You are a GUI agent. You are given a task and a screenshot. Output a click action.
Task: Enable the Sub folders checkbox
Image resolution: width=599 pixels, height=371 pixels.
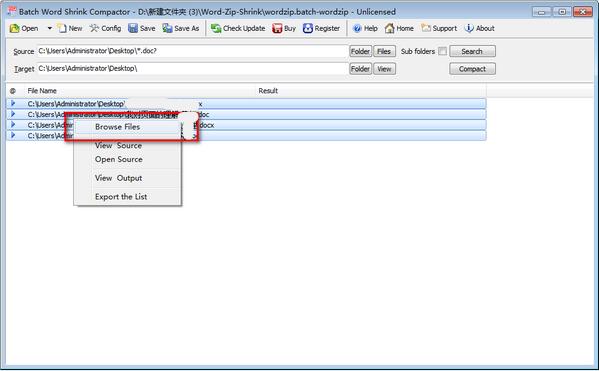[x=442, y=51]
